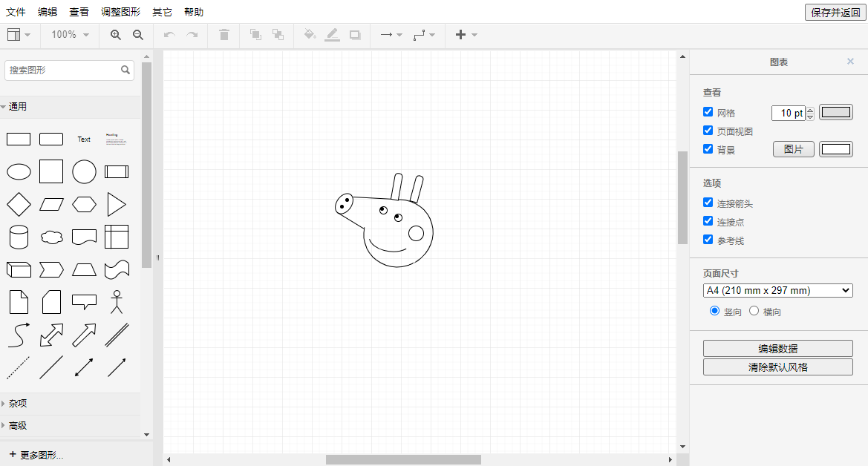Click the zoom in magnifier icon

point(116,35)
